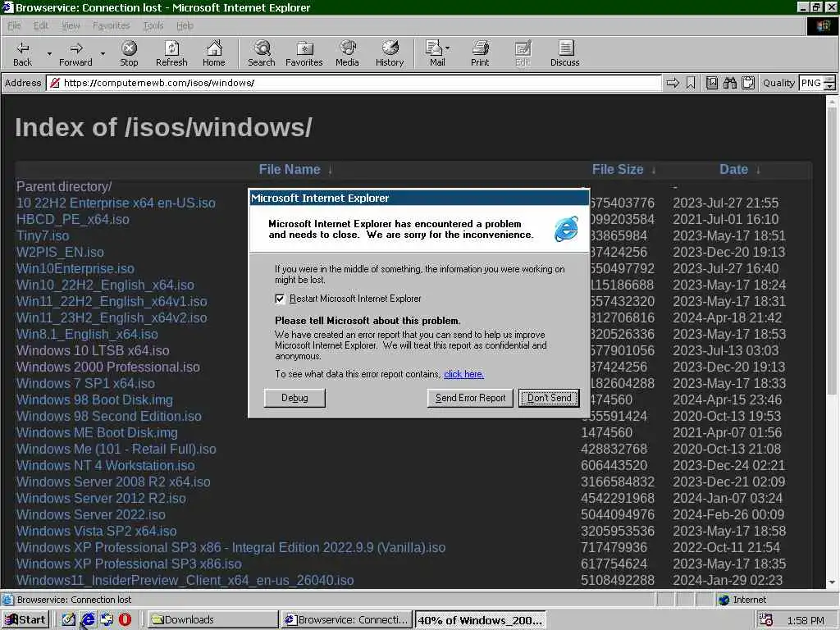This screenshot has height=630, width=840.
Task: Click the bookmark ribbon icon by address bar
Action: pos(691,83)
